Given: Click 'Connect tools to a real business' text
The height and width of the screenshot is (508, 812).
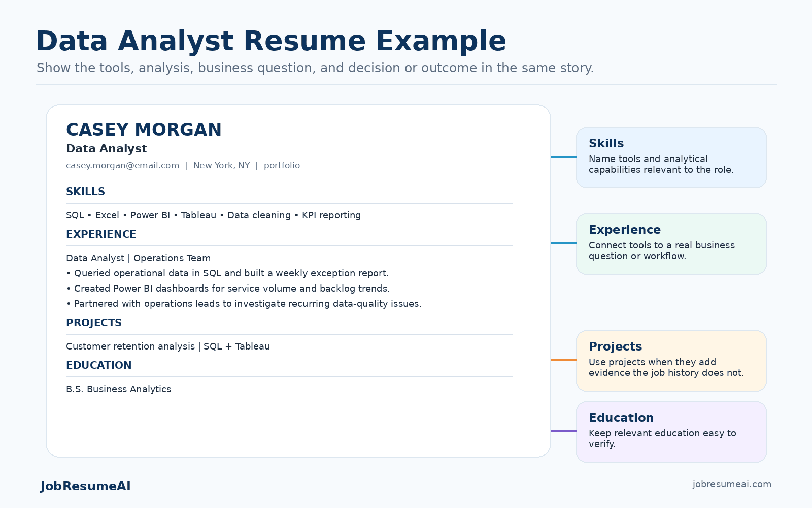Looking at the screenshot, I should pos(661,250).
